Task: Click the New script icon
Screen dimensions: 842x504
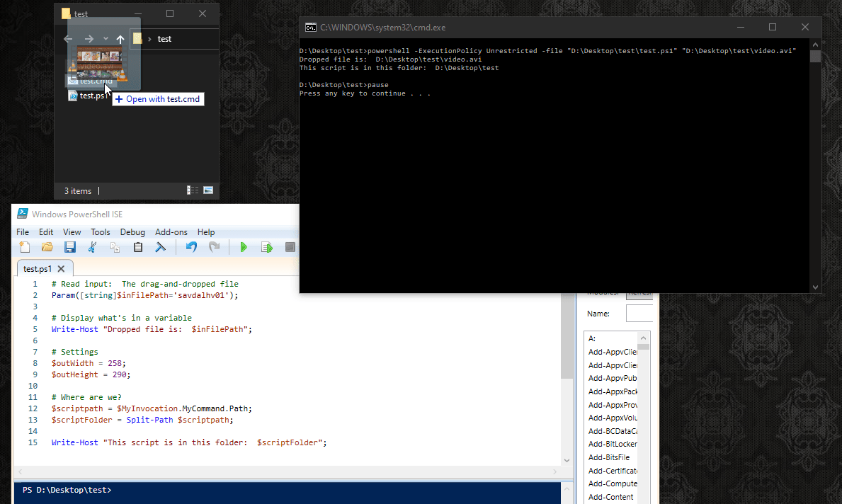Action: [25, 247]
